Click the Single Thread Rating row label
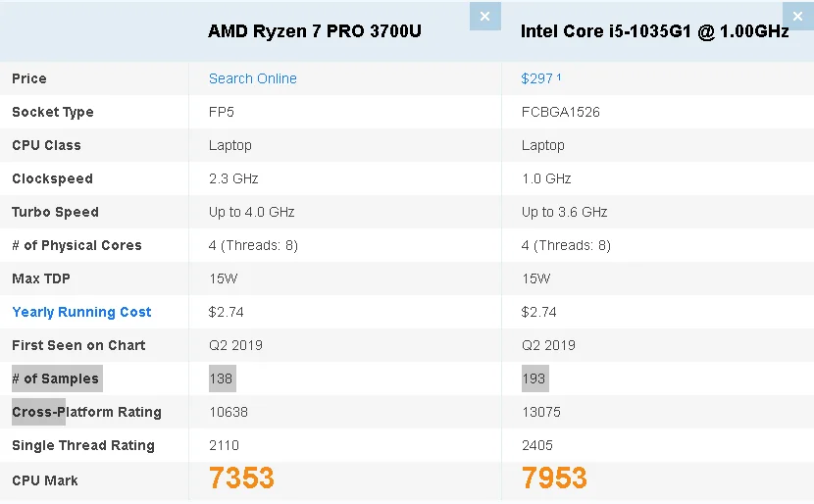 (83, 445)
